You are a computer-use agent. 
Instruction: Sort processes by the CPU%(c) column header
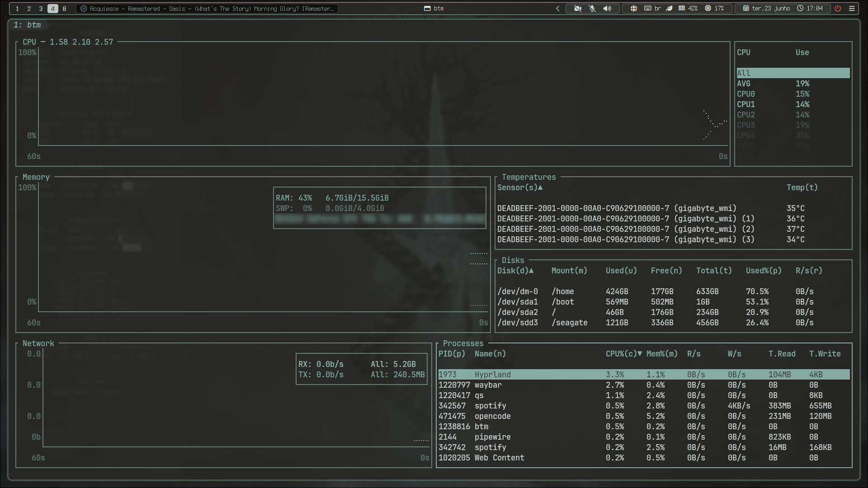point(623,354)
